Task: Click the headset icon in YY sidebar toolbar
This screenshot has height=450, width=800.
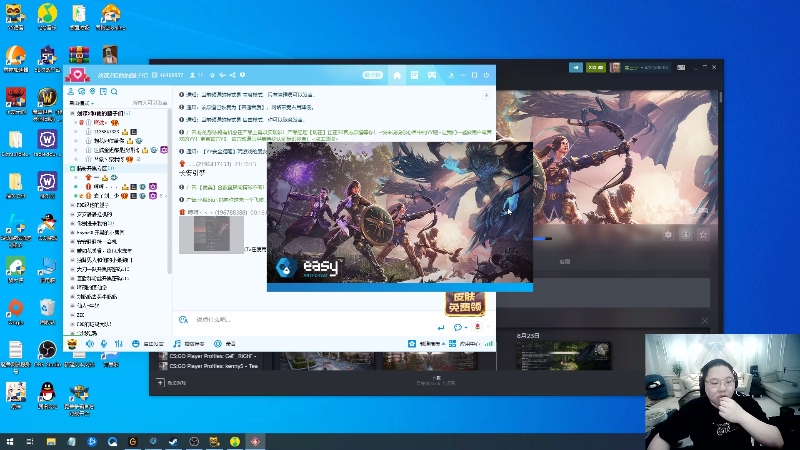Action: pyautogui.click(x=82, y=91)
